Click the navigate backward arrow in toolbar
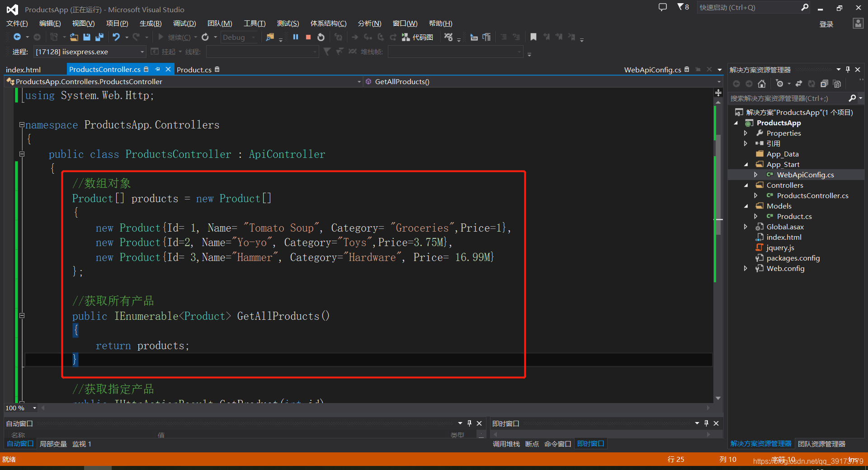 [17, 37]
